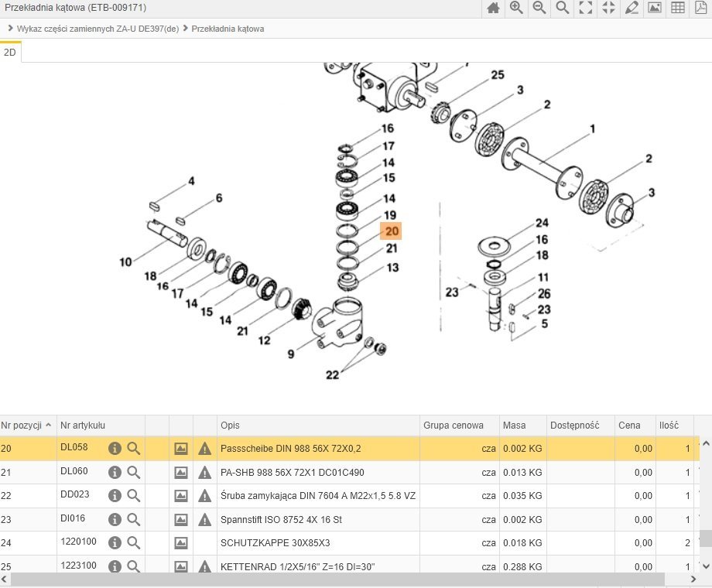Click search magnifier for article DL060
The image size is (712, 588).
pyautogui.click(x=134, y=472)
